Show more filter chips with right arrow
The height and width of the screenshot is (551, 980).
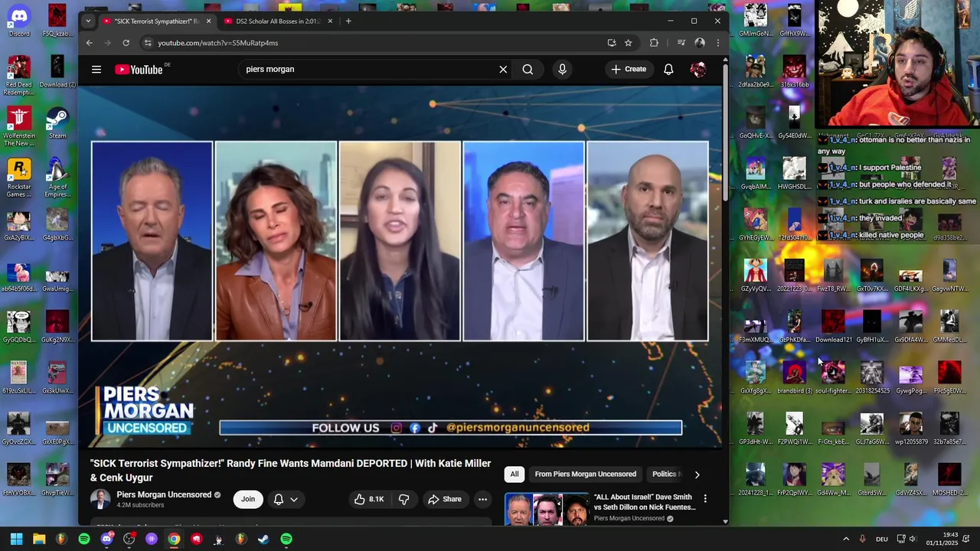(697, 475)
